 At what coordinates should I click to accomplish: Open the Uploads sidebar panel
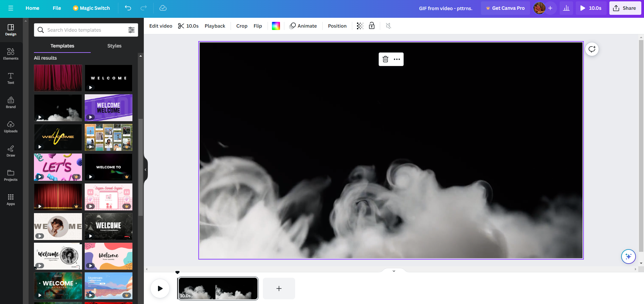click(x=11, y=127)
